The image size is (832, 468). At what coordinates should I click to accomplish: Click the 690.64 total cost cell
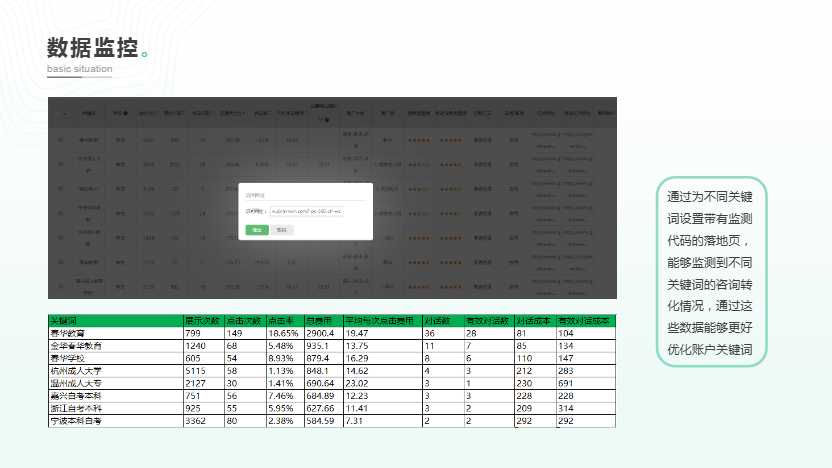(324, 383)
